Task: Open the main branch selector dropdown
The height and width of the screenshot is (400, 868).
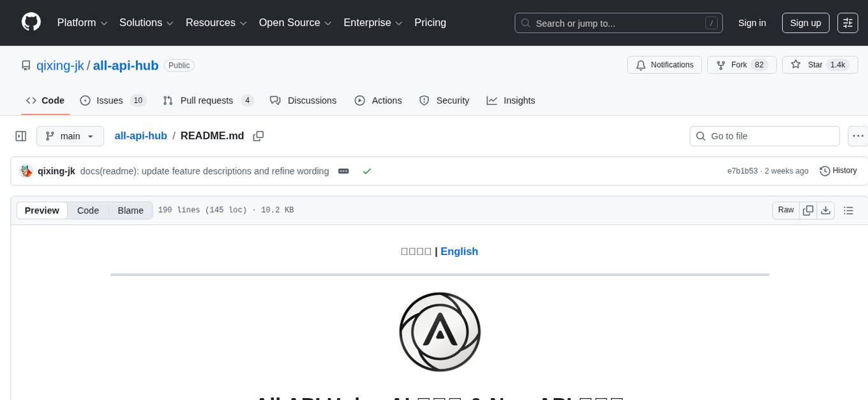Action: (x=70, y=135)
